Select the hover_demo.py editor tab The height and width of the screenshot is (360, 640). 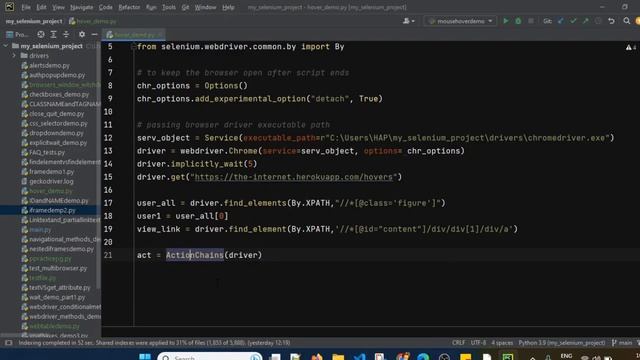click(x=134, y=35)
